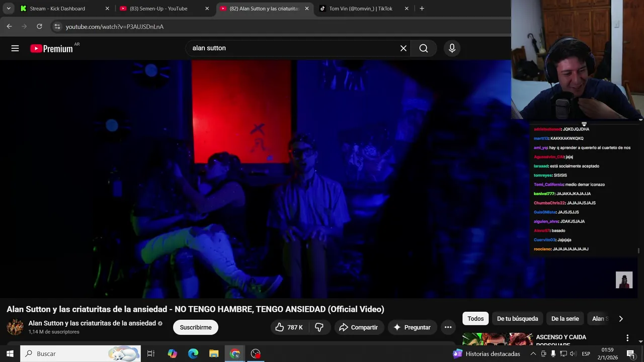Launch Copilot from the taskbar
The image size is (644, 362).
[172, 353]
